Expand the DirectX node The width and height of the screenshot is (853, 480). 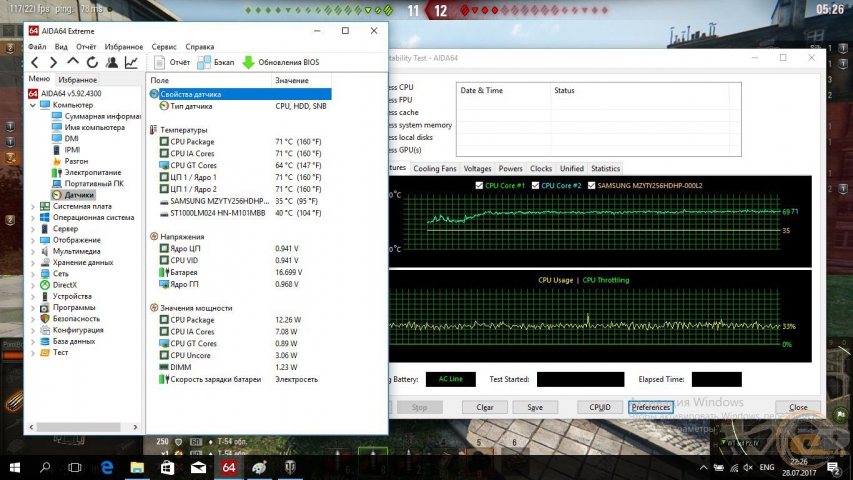point(33,285)
